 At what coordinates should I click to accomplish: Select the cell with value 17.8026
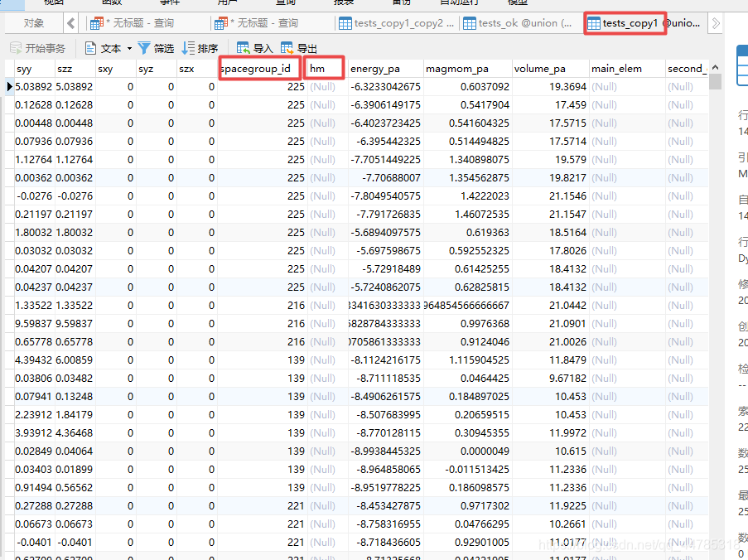(551, 250)
